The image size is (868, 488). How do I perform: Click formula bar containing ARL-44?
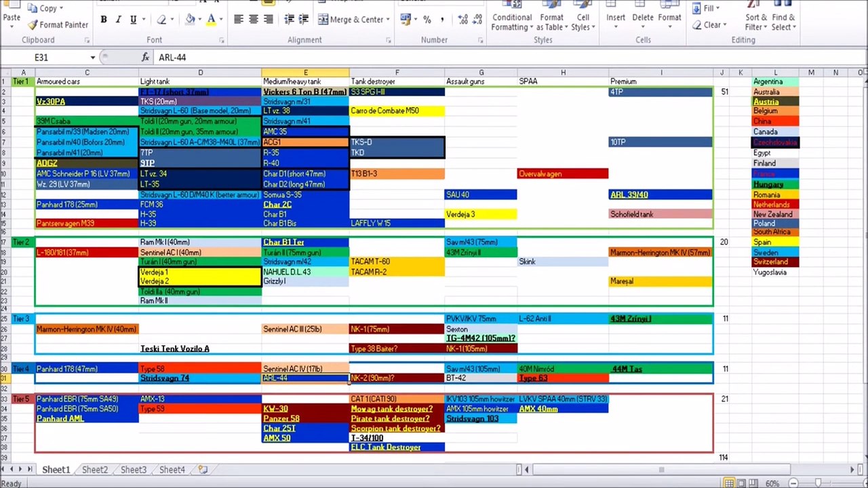coord(510,58)
